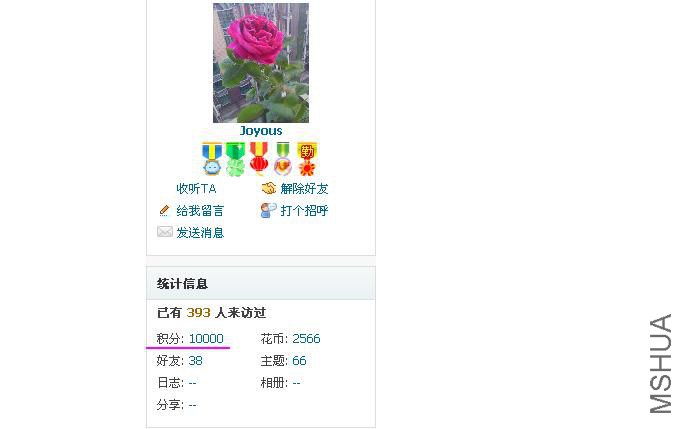Open the rose avatar photo
Viewport: 683px width, 429px height.
tap(260, 63)
